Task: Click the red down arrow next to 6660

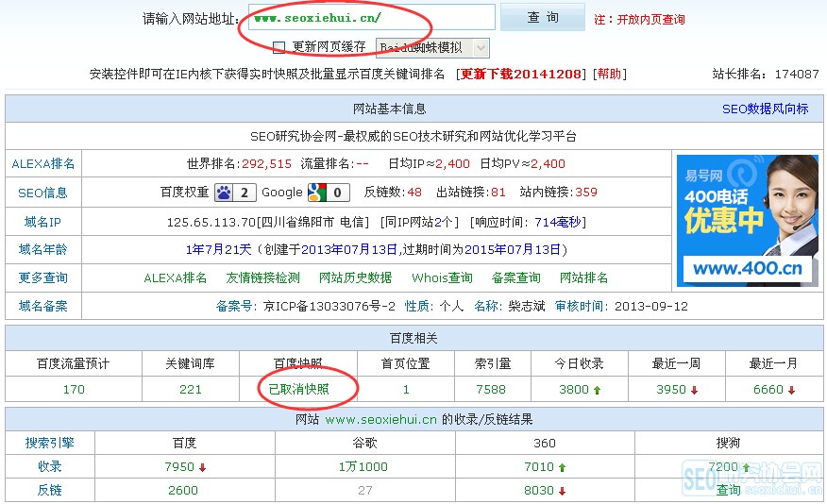Action: (x=792, y=390)
